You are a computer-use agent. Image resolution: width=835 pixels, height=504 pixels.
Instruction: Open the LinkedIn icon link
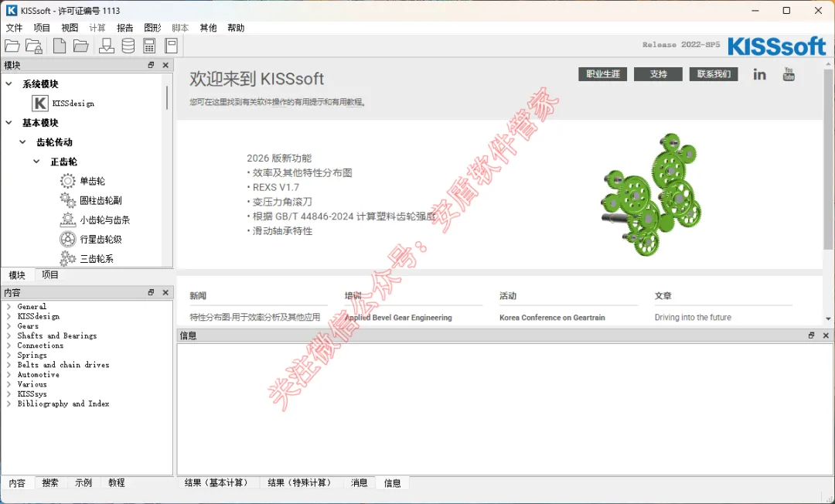[759, 74]
